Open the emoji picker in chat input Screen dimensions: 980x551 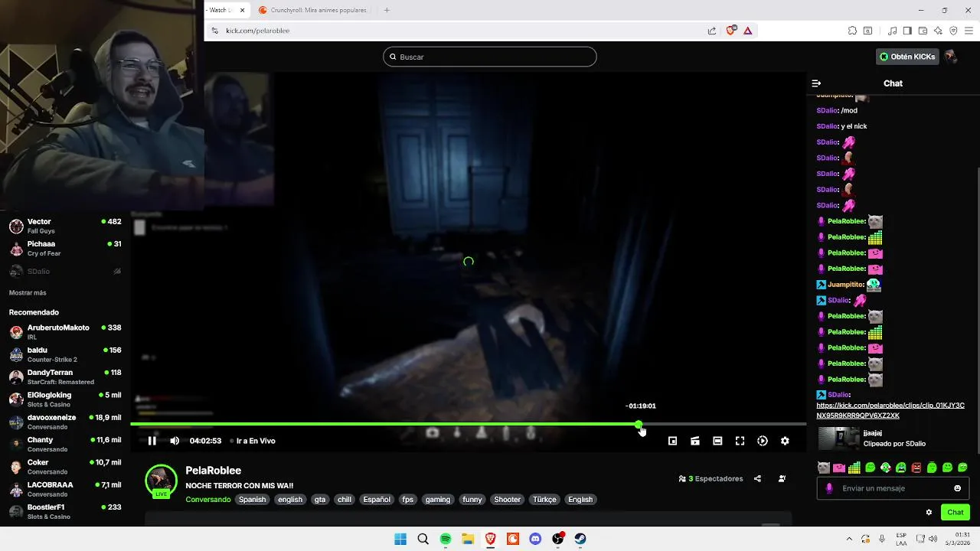pos(957,488)
